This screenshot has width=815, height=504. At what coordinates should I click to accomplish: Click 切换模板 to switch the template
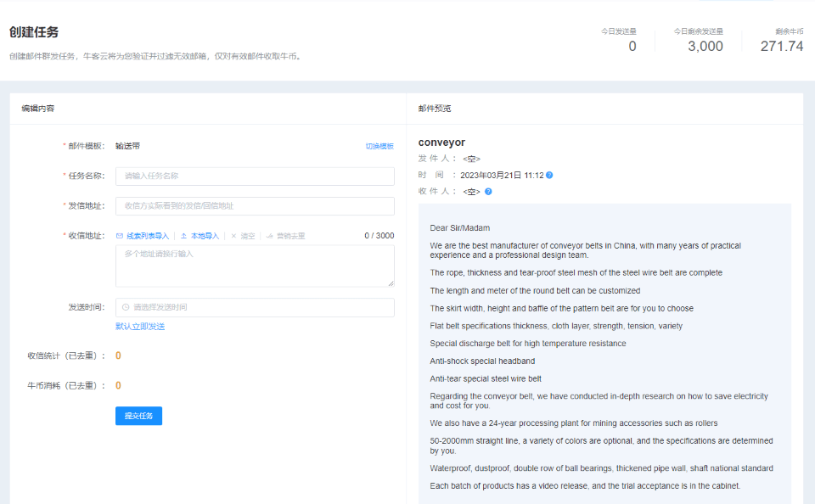click(x=379, y=146)
